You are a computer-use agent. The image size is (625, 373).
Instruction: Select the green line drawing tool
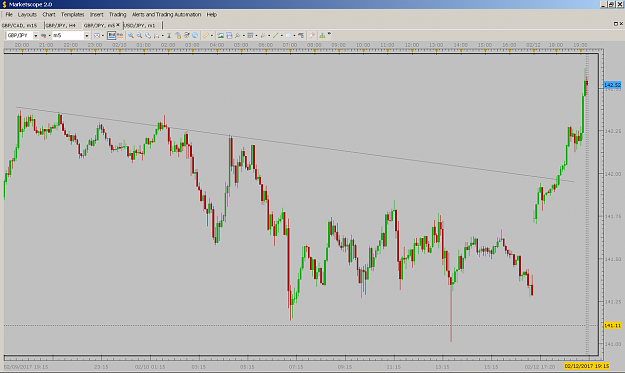pyautogui.click(x=275, y=35)
